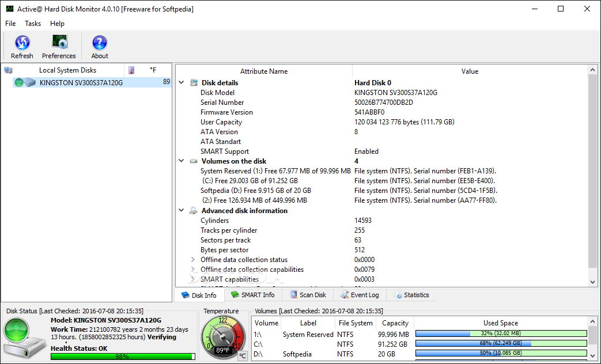This screenshot has width=601, height=364.
Task: Collapse Advanced disk information section
Action: [x=182, y=211]
